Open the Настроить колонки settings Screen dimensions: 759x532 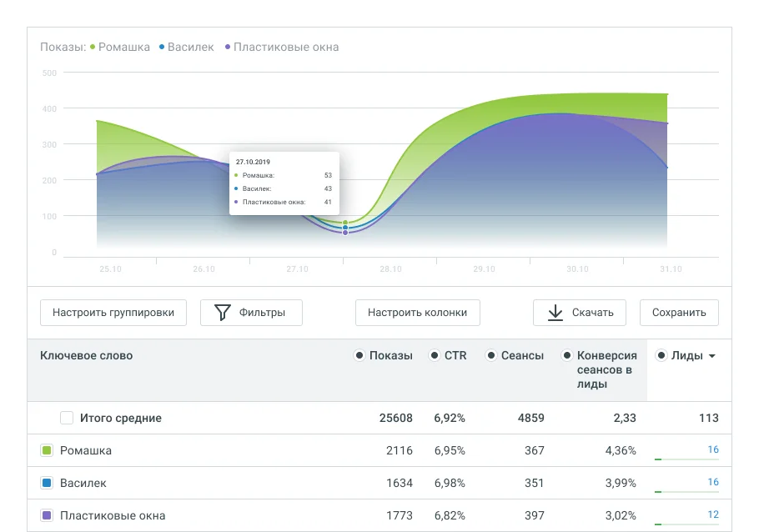tap(418, 313)
